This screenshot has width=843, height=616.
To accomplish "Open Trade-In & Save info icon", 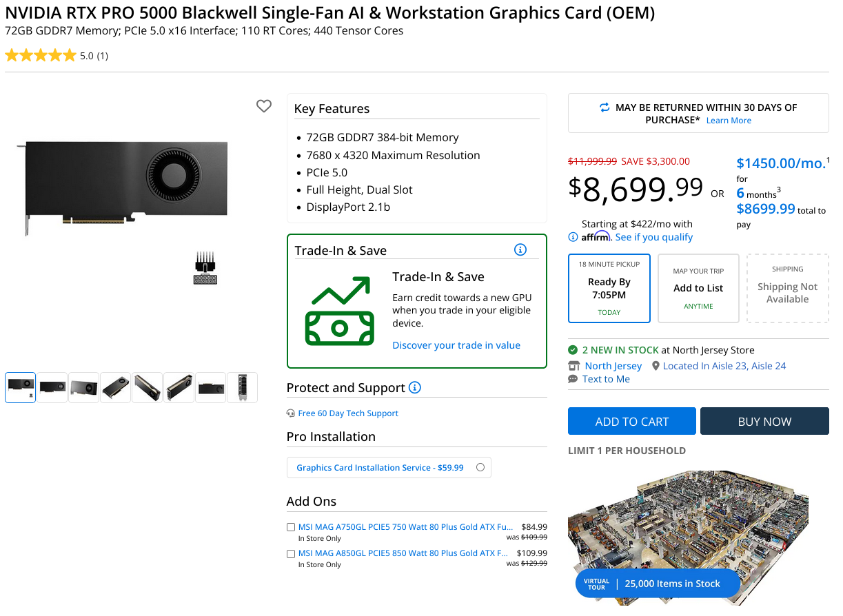I will 520,249.
